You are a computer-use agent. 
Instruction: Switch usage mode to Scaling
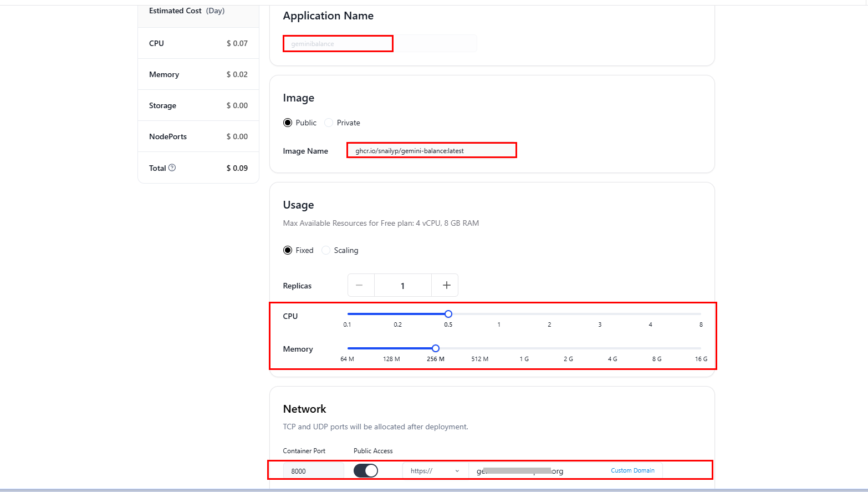(326, 250)
